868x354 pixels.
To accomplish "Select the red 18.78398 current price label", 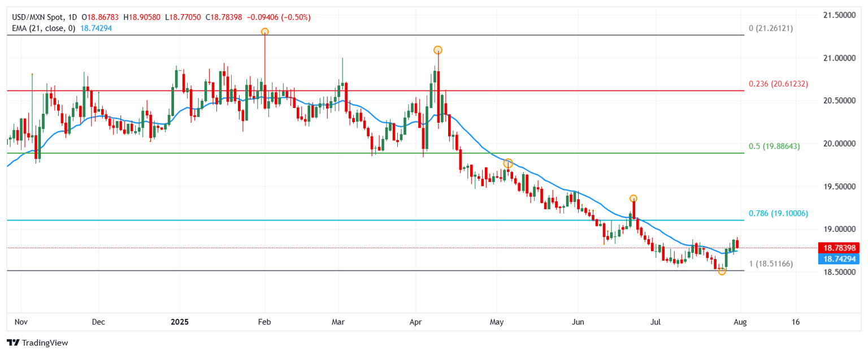I will 840,248.
